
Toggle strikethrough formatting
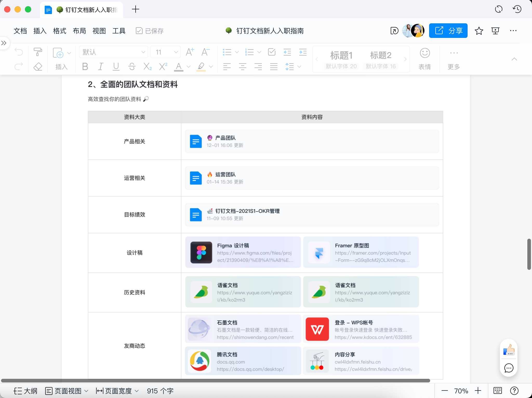[x=132, y=67]
